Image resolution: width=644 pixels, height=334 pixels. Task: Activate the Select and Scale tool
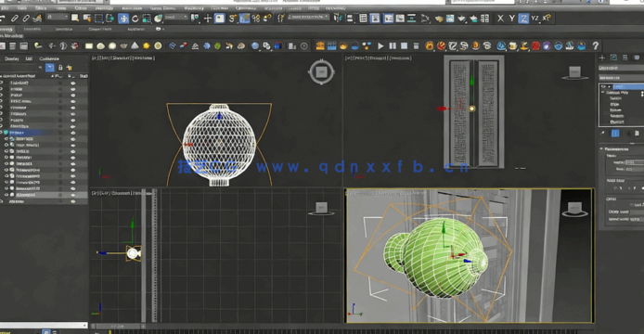click(x=147, y=18)
